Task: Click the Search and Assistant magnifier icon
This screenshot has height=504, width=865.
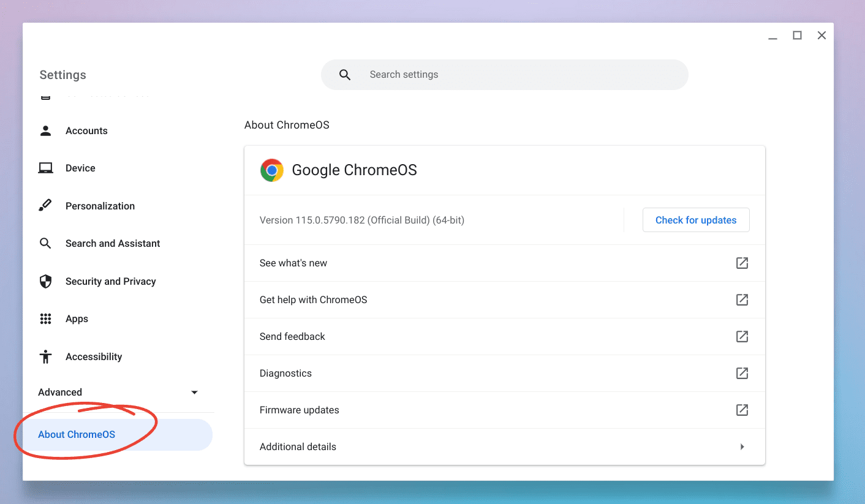Action: point(45,243)
